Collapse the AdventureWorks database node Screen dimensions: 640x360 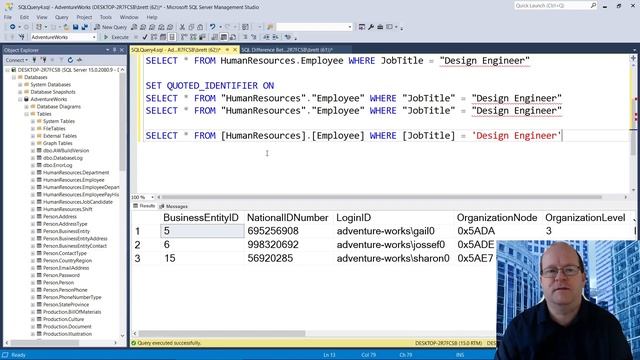pyautogui.click(x=20, y=99)
